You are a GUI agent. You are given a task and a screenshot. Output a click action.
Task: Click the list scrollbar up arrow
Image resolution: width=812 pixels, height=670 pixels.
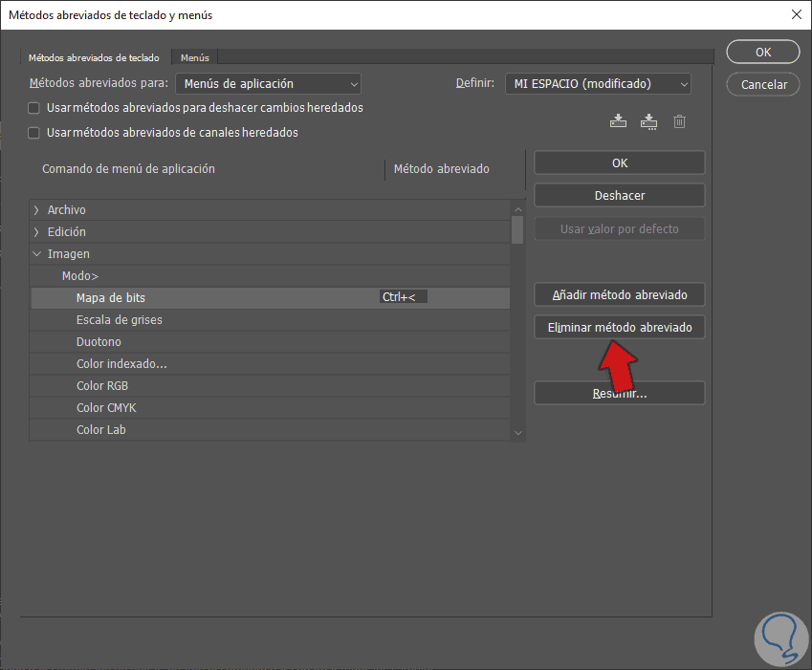click(x=517, y=209)
